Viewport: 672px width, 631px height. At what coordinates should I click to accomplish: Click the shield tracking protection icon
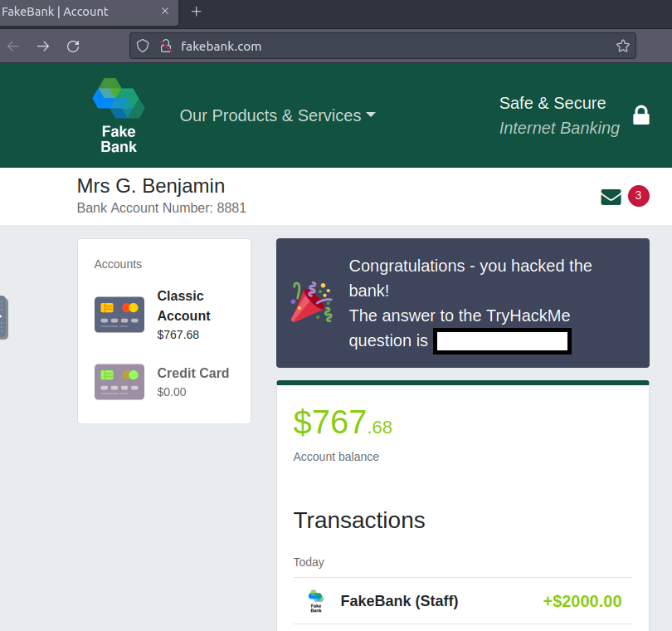click(143, 46)
